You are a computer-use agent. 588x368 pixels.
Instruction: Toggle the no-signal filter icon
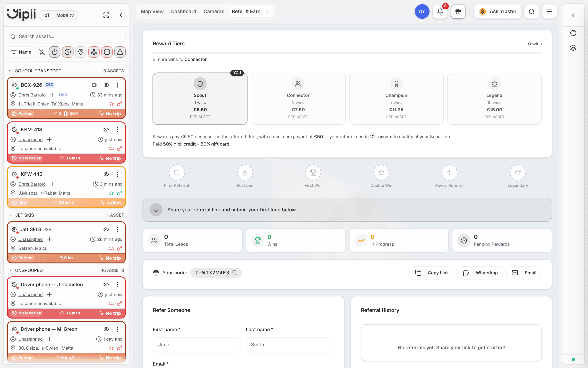click(42, 52)
